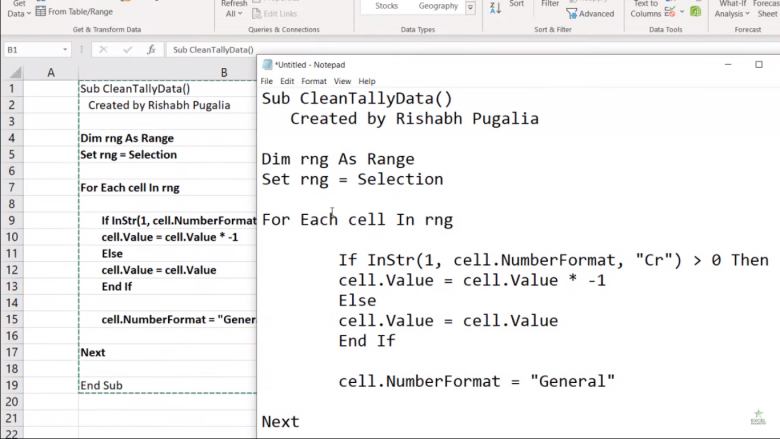Click the Notepad icon in title bar

pyautogui.click(x=267, y=64)
